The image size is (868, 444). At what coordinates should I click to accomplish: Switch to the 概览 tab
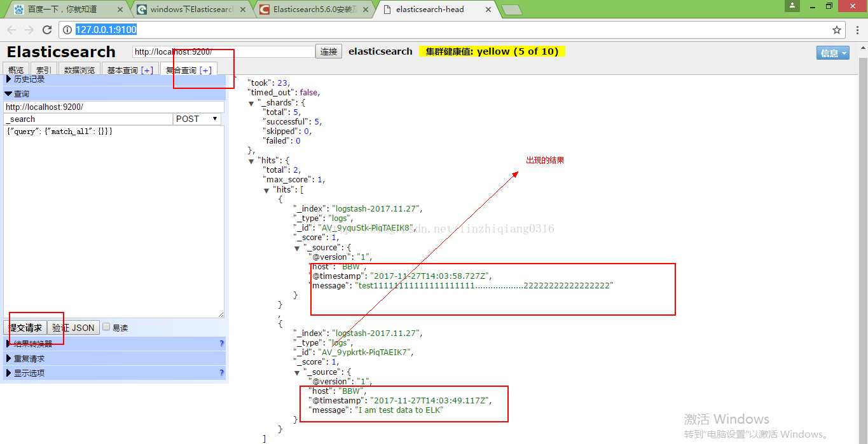[x=16, y=70]
